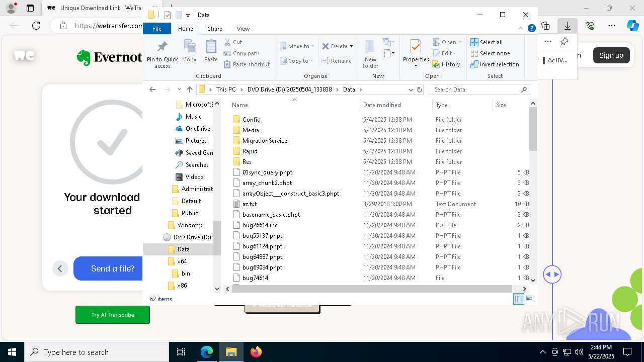
Task: Click the Edit ribbon command
Action: point(442,53)
